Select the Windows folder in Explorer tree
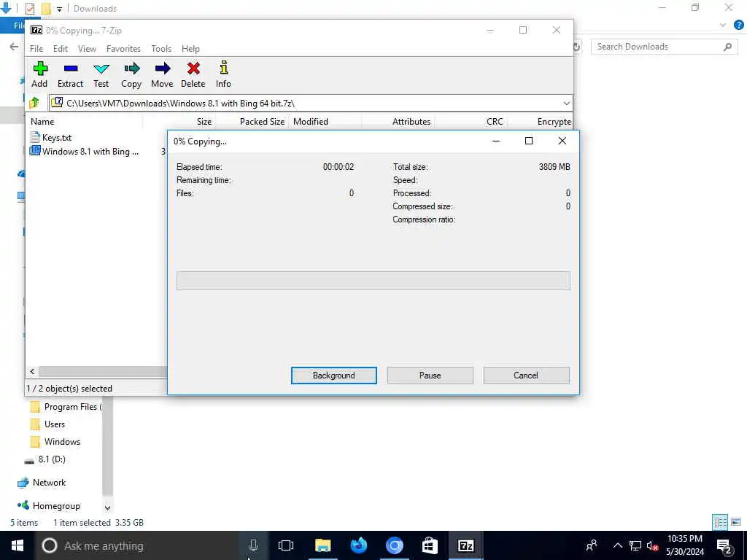Screen dimensions: 747x560 coord(55,442)
